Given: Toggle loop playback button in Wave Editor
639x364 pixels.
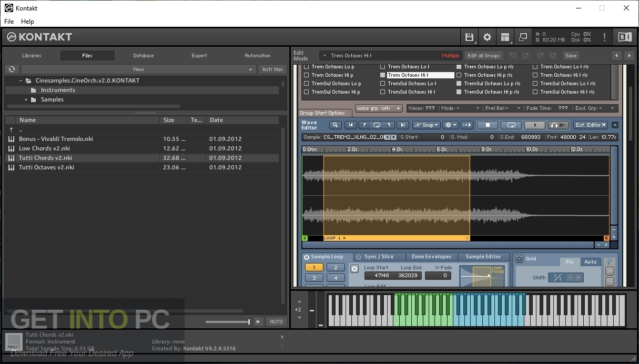Looking at the screenshot, I should coord(511,125).
